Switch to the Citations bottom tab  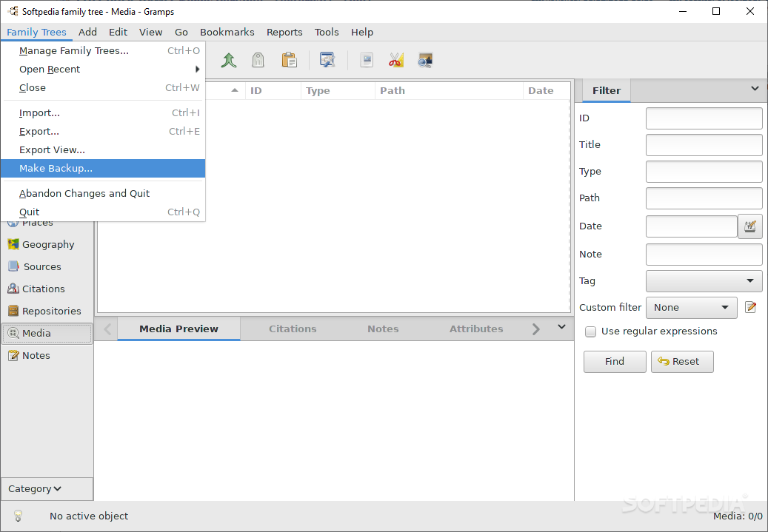[x=293, y=329]
